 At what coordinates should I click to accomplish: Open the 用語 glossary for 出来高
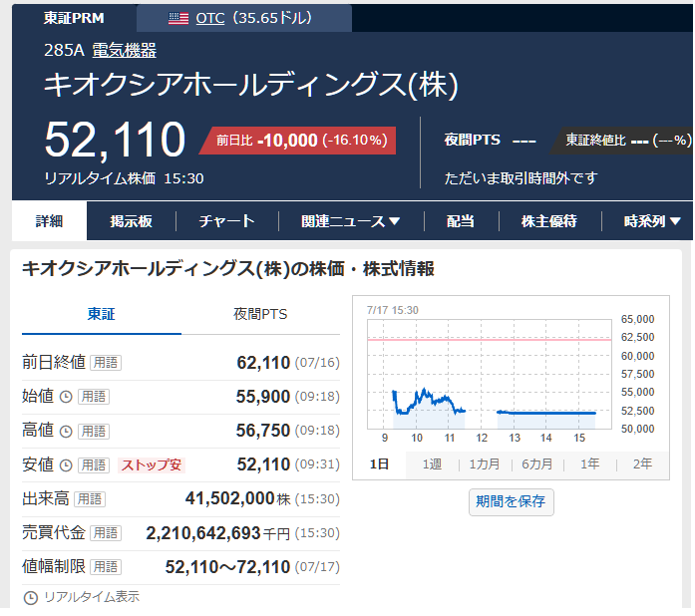click(x=90, y=499)
